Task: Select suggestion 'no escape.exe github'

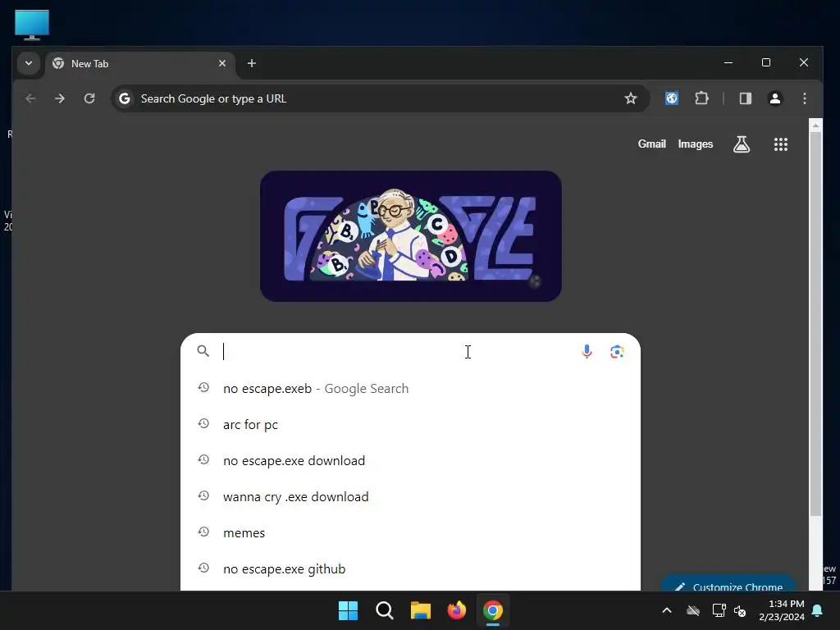Action: click(410, 569)
